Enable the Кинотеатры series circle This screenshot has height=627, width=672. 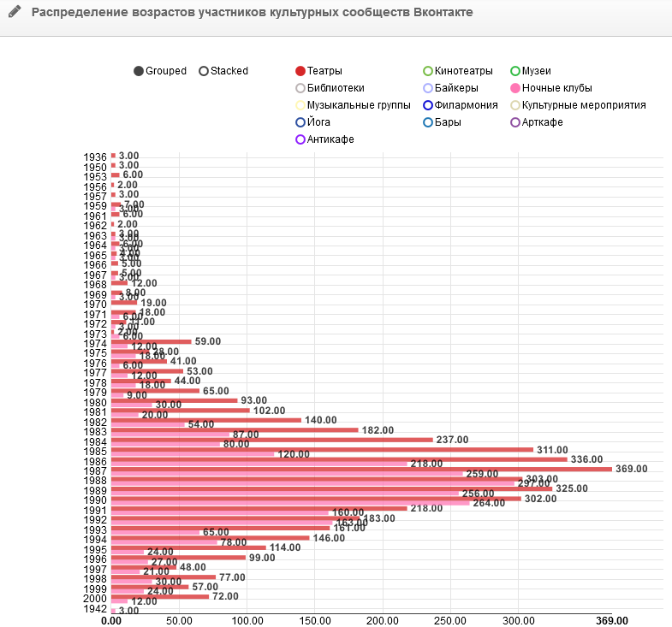point(429,71)
